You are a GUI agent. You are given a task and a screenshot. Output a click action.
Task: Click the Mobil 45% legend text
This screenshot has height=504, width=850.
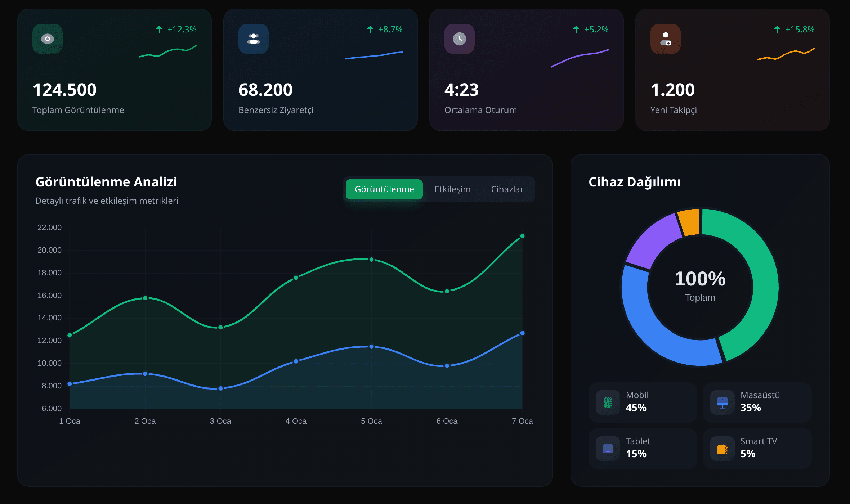click(x=637, y=401)
